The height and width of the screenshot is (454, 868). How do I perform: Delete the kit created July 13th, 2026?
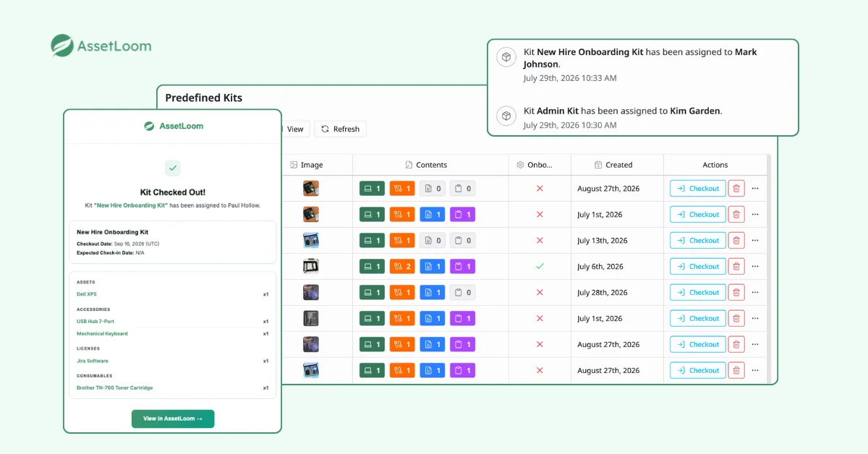[x=736, y=240]
